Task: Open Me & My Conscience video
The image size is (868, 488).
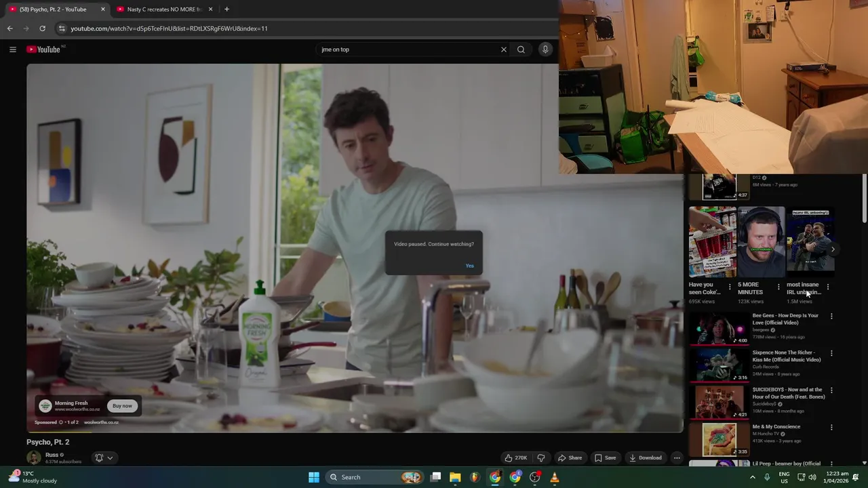Action: click(x=776, y=427)
